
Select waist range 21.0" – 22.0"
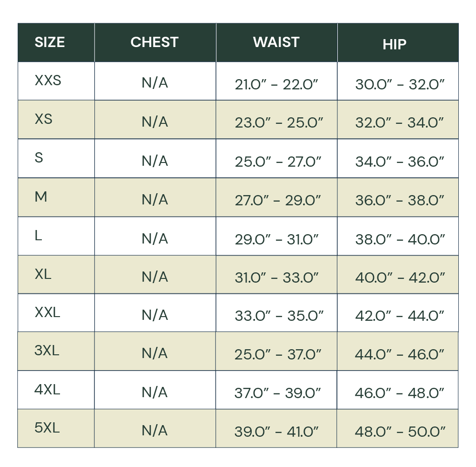tap(276, 85)
